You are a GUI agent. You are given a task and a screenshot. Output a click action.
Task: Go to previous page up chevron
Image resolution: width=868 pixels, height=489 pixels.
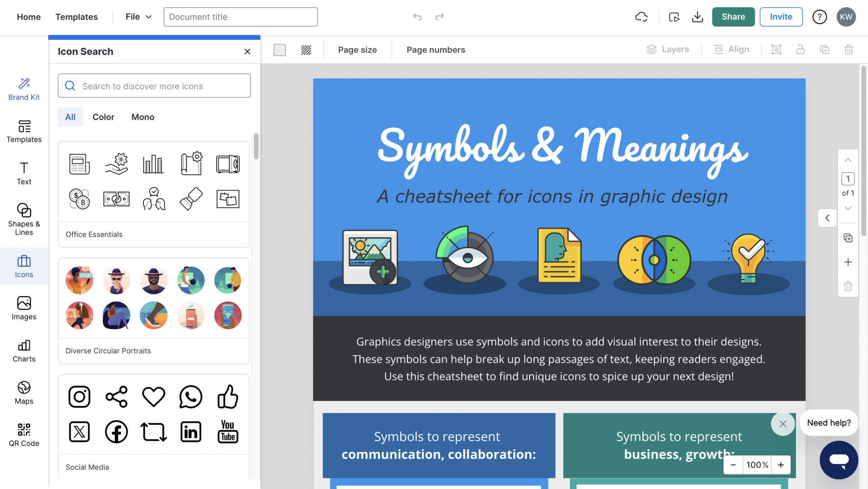tap(848, 160)
